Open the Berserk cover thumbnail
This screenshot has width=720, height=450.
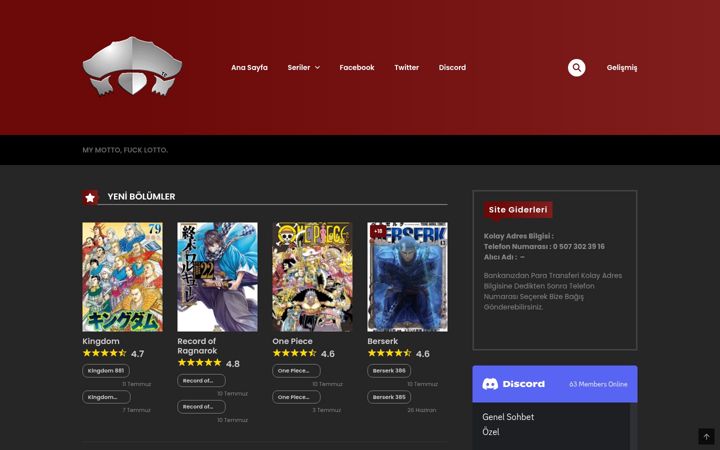tap(408, 277)
